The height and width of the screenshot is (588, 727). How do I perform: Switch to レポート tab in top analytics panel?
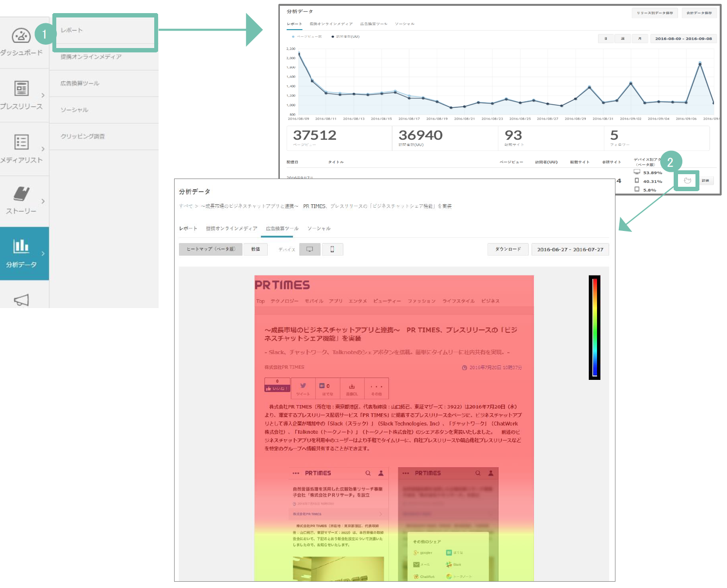tap(294, 24)
